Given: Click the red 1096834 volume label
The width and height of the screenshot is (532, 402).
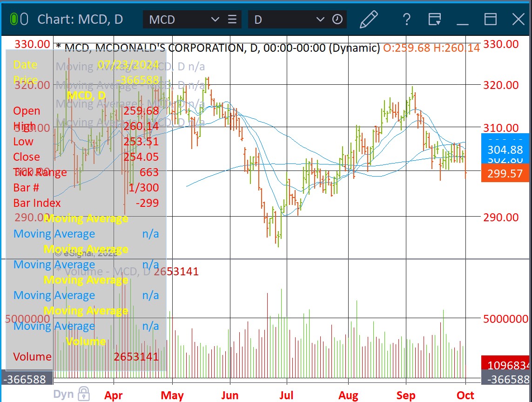Looking at the screenshot, I should tap(505, 365).
